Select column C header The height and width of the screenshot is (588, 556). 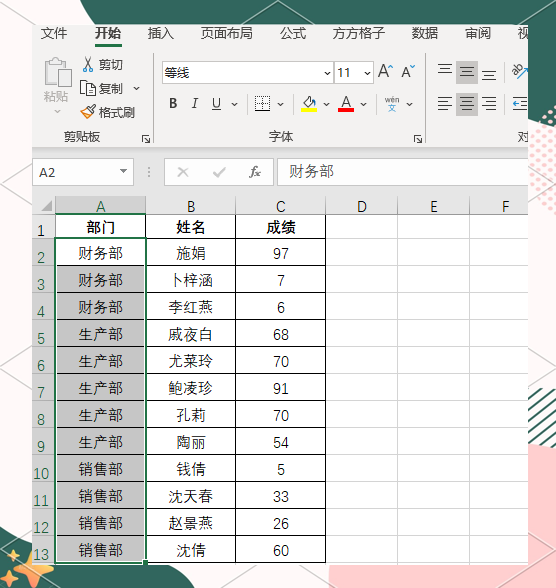point(281,206)
